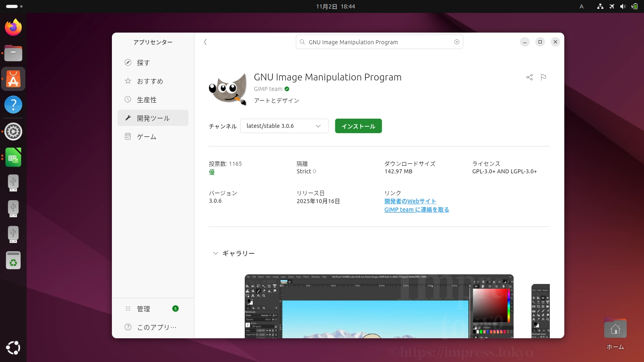Show applications via Ubuntu logo button
Image resolution: width=644 pixels, height=362 pixels.
coord(13,348)
